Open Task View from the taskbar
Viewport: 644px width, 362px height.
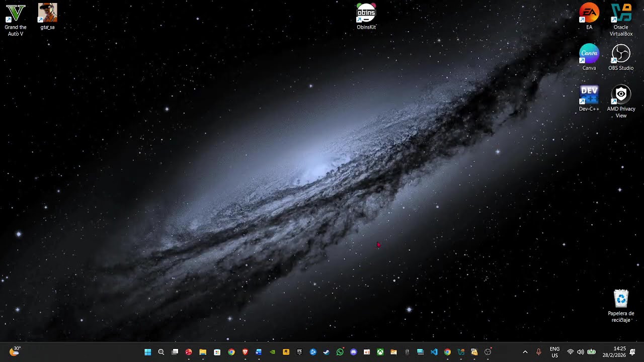[x=175, y=352]
